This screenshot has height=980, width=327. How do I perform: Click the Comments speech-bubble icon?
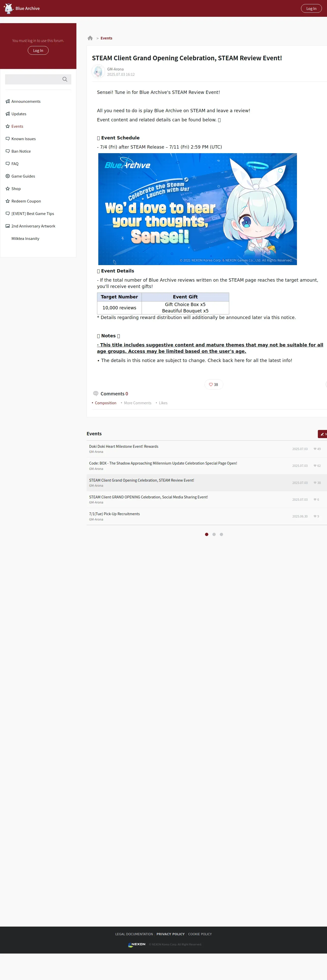point(96,394)
